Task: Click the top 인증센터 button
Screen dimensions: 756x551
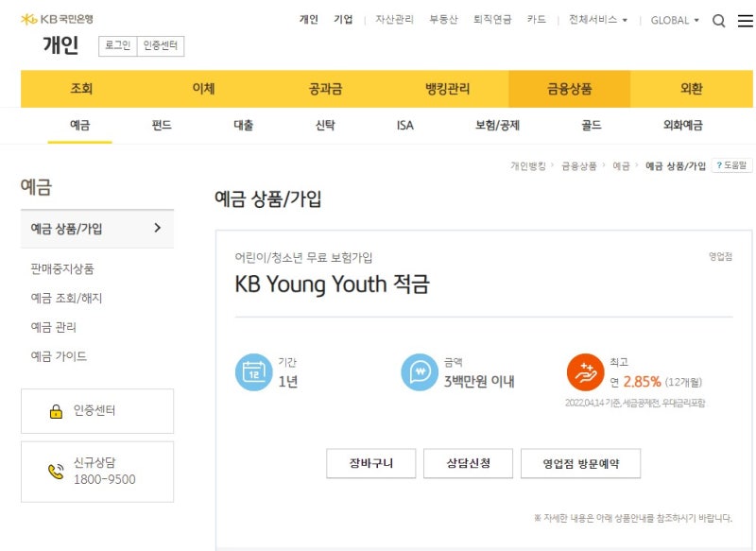Action: (161, 45)
